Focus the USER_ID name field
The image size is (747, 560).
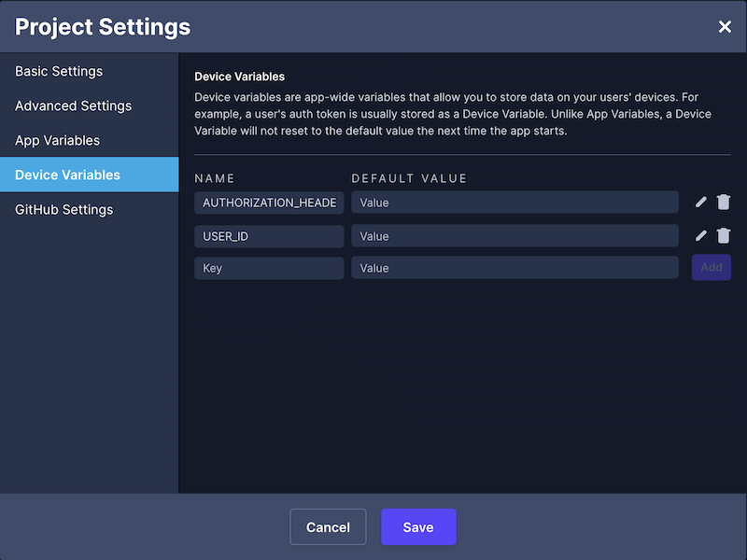click(269, 236)
